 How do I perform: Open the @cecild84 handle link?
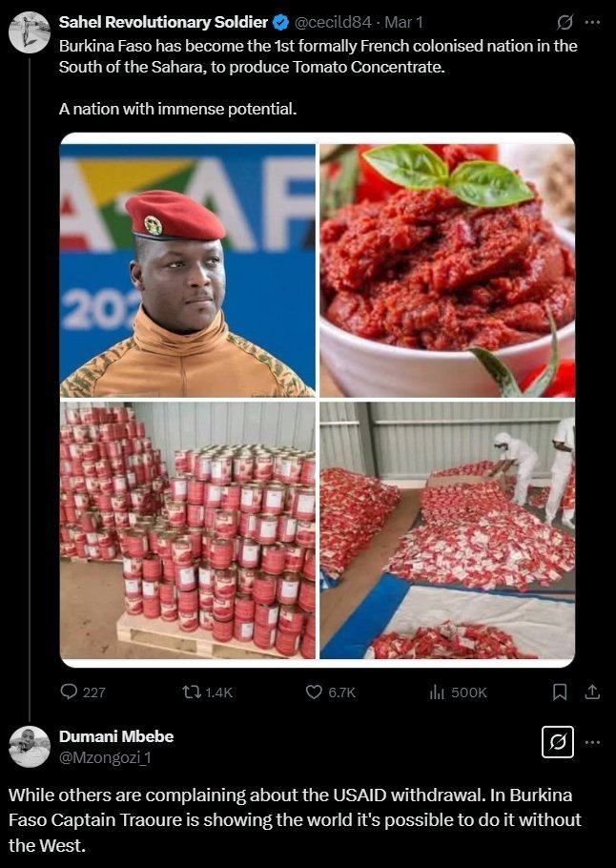pyautogui.click(x=333, y=22)
